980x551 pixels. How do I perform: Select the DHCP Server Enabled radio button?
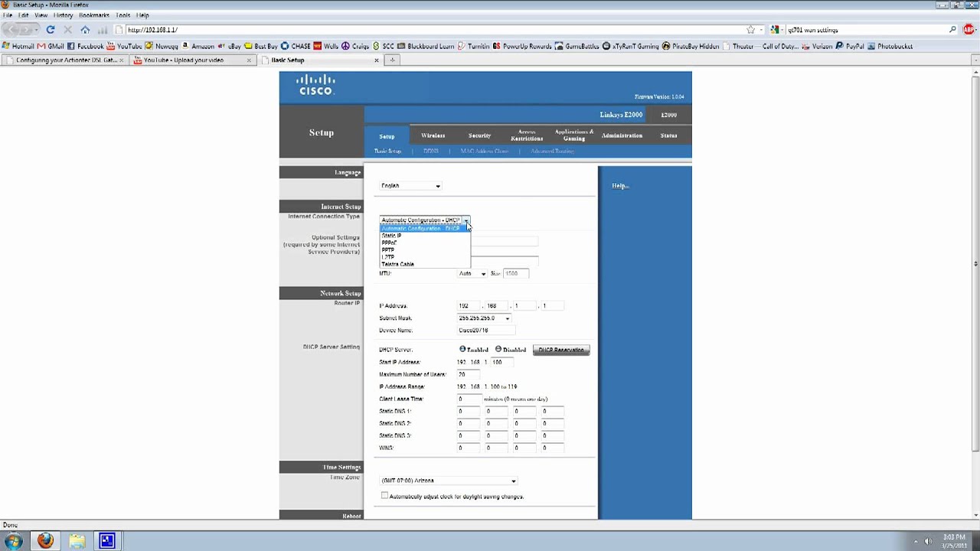click(462, 350)
